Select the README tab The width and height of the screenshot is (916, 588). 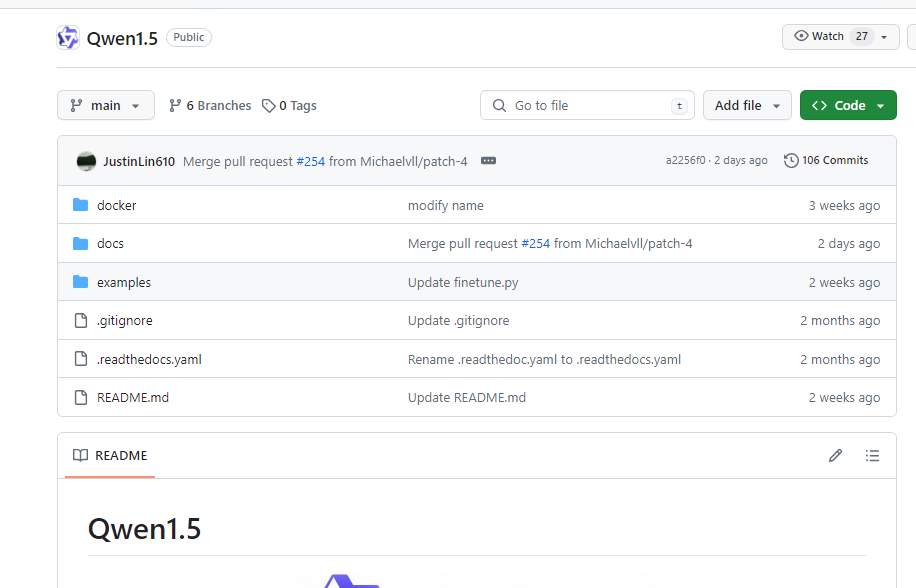[x=110, y=455]
